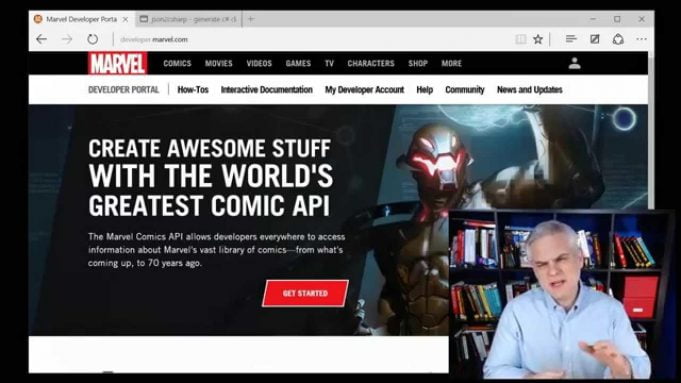Open the Hub lines icon
This screenshot has width=681, height=383.
point(571,40)
